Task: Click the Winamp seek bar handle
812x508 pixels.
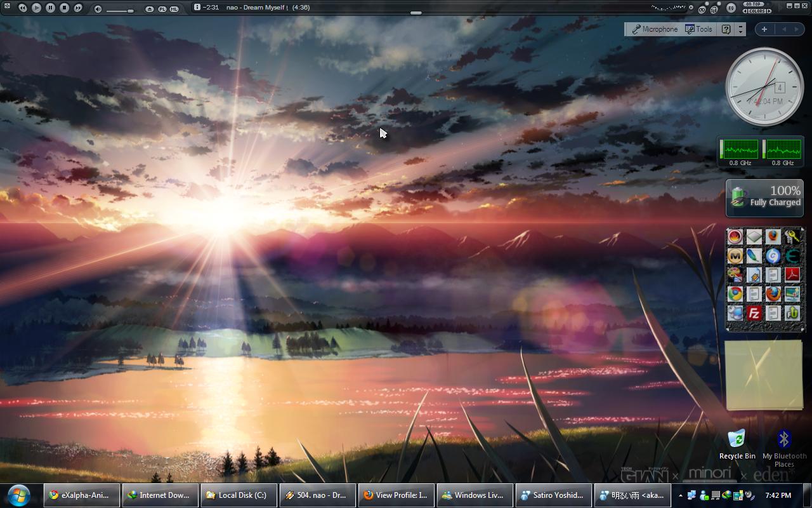Action: tap(416, 13)
